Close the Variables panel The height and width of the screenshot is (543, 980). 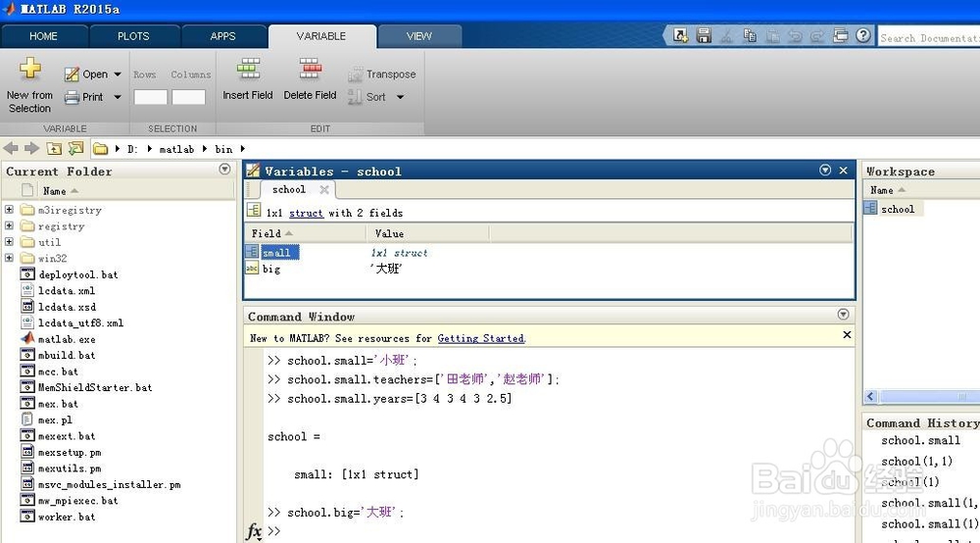point(843,170)
